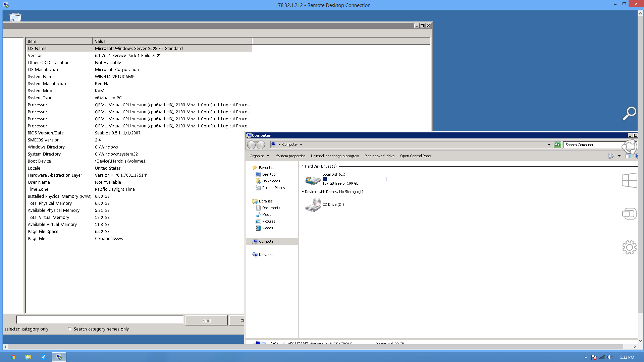Open the Local Disk (C:) drive icon
Image resolution: width=644 pixels, height=362 pixels.
click(313, 180)
